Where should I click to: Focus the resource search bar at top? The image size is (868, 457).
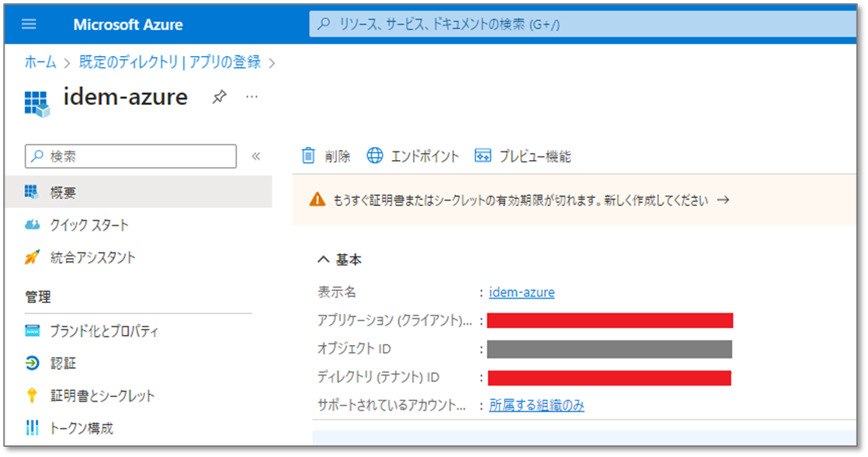[582, 24]
